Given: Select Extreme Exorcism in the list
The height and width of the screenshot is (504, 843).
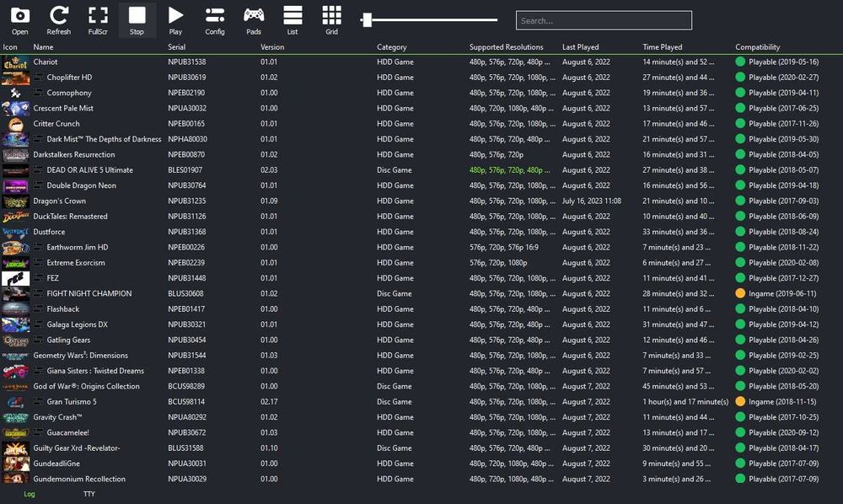Looking at the screenshot, I should tap(76, 263).
